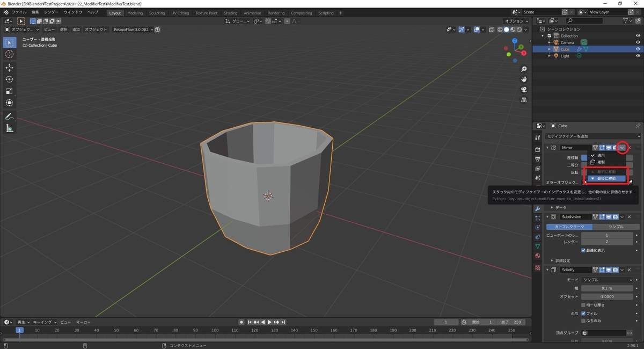Image resolution: width=644 pixels, height=349 pixels.
Task: Switch to UV Editing workspace tab
Action: (x=180, y=13)
